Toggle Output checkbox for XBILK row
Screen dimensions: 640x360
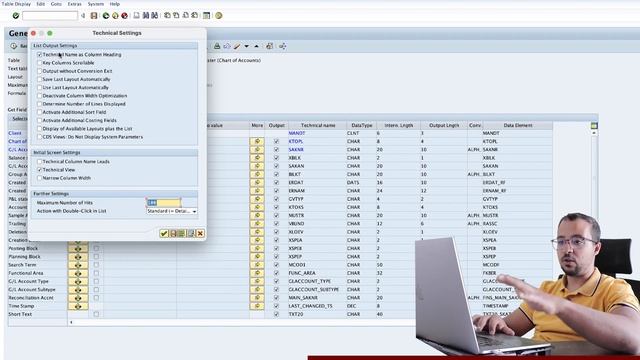pos(276,158)
